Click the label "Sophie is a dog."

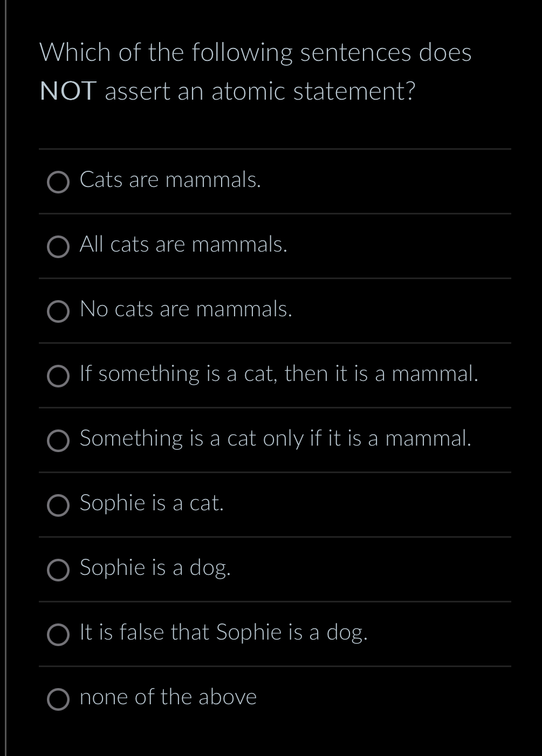(155, 567)
